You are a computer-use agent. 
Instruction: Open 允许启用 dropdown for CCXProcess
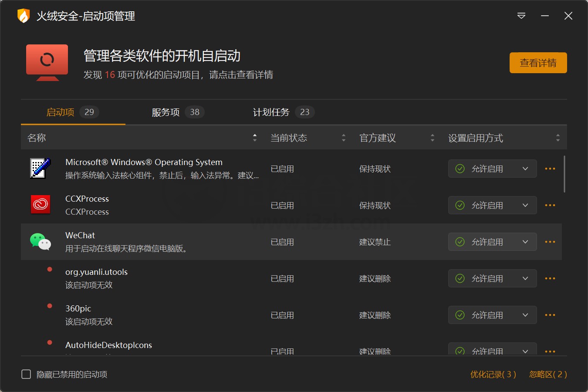492,205
